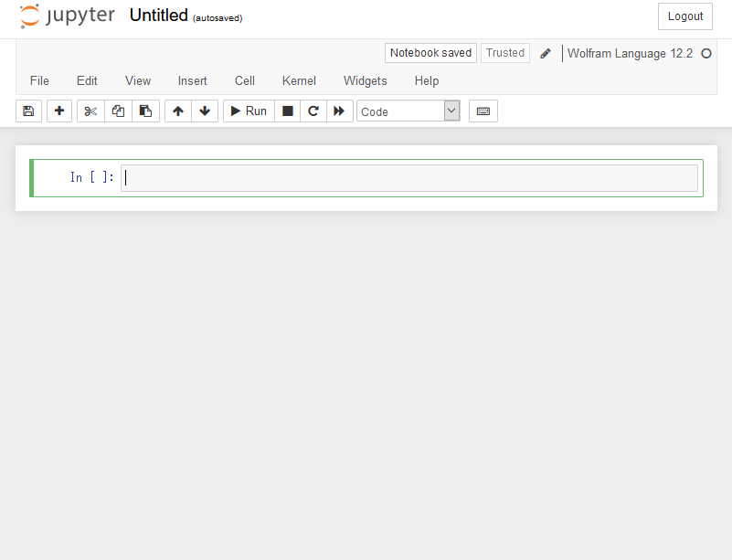Paste cells below icon

145,111
